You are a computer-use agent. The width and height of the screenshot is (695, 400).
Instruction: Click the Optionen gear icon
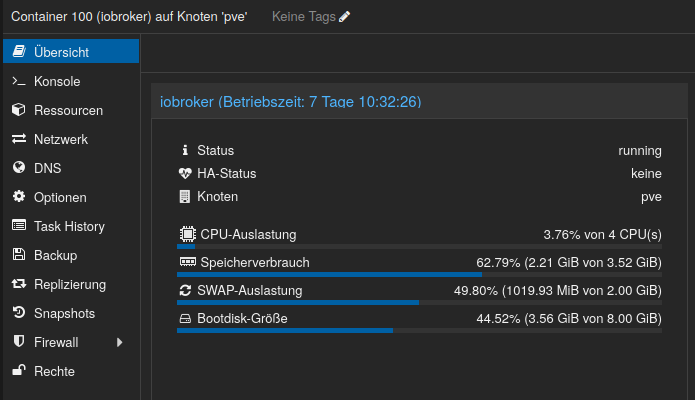(18, 197)
